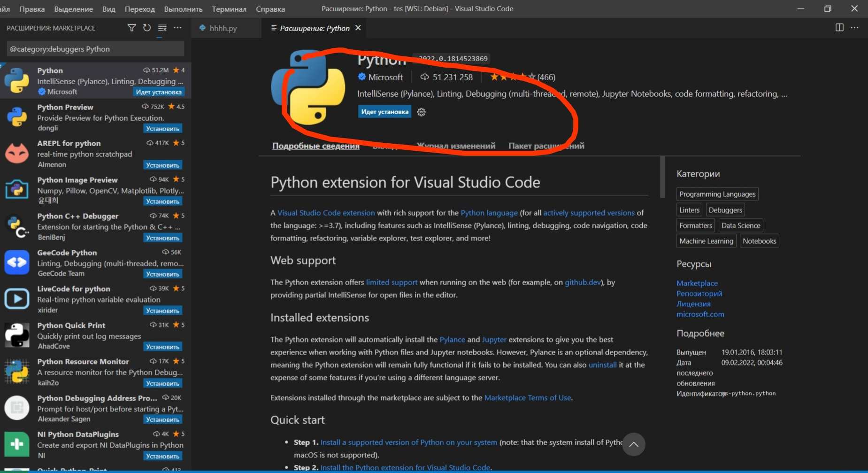
Task: Open the Programming Languages category
Action: coord(717,194)
